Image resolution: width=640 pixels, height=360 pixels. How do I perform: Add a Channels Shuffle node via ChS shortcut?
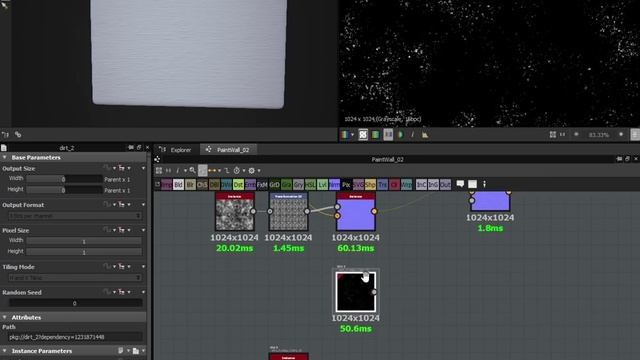tap(202, 185)
